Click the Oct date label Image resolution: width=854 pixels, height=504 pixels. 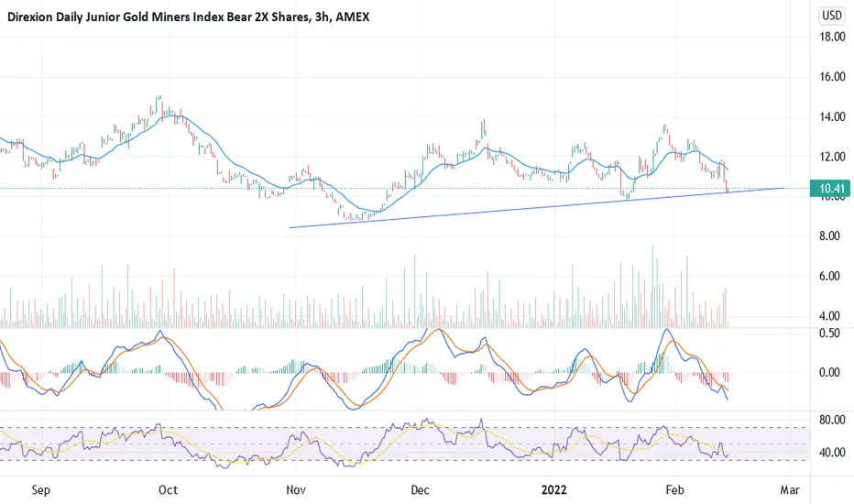[x=168, y=490]
